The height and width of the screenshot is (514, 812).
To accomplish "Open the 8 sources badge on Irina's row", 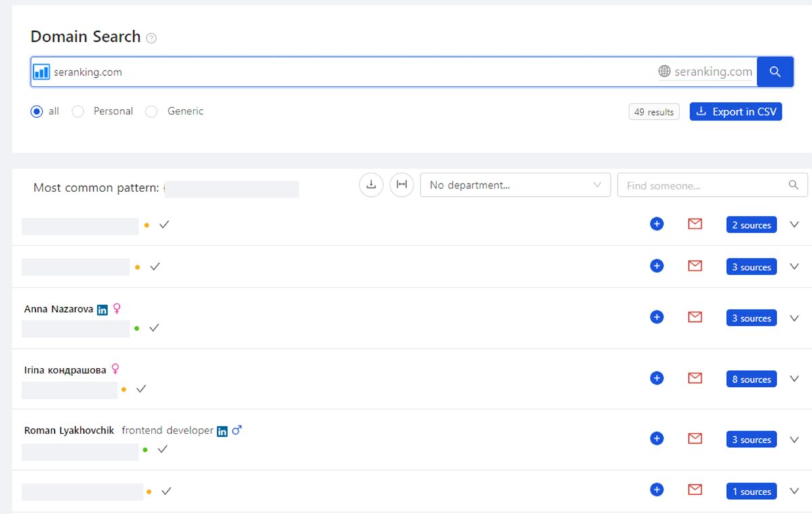I will [750, 379].
